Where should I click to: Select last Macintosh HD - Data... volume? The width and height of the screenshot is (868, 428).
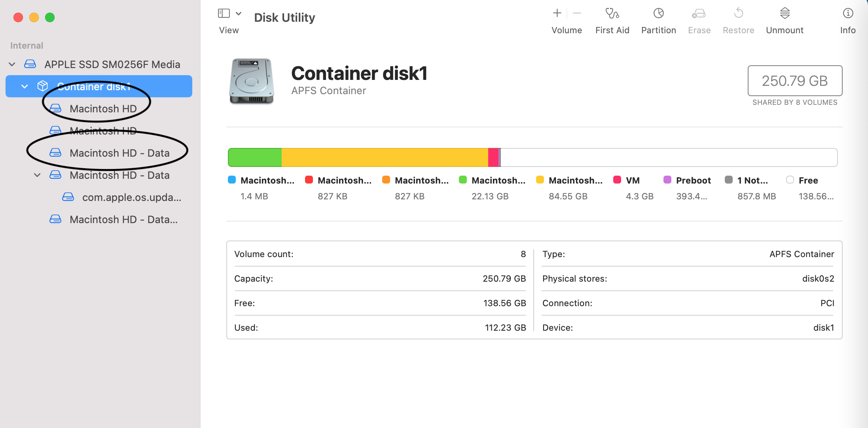point(123,219)
